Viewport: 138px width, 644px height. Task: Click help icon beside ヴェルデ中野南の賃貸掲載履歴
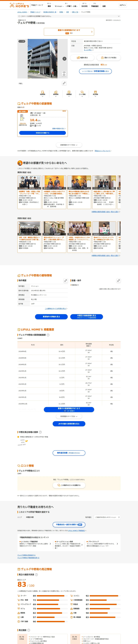point(48,335)
